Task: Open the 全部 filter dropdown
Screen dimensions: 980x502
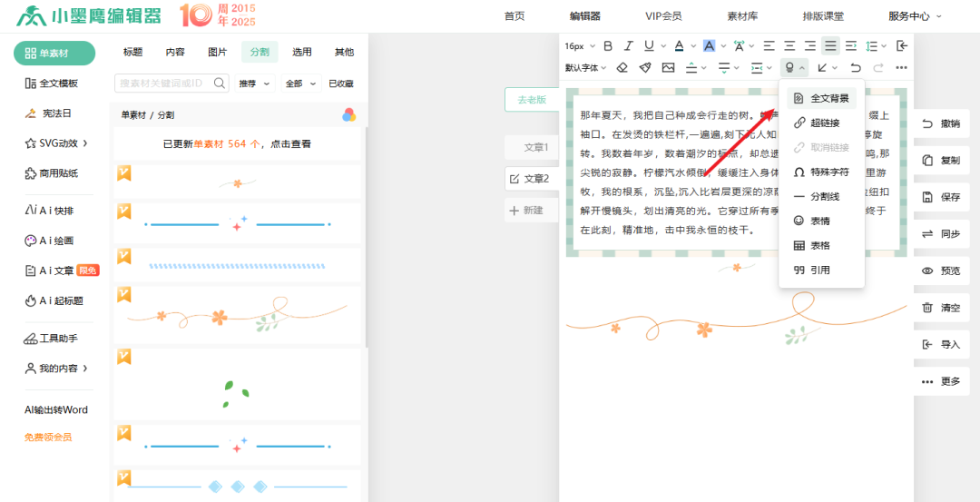Action: click(300, 84)
